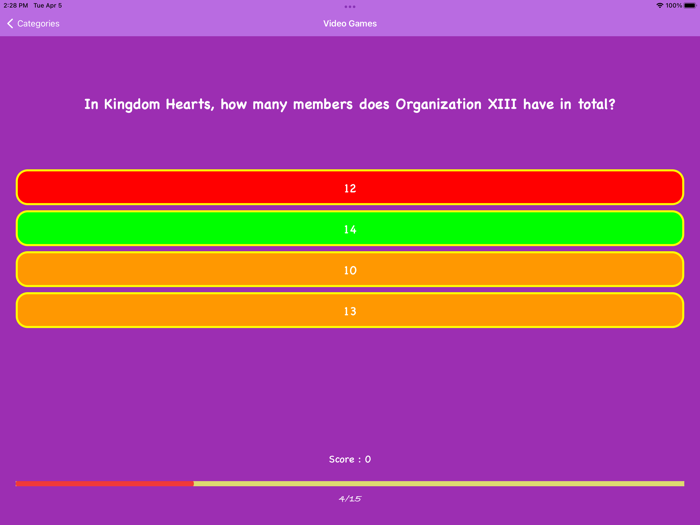Tap the Video Games title
The width and height of the screenshot is (700, 525).
coord(350,24)
